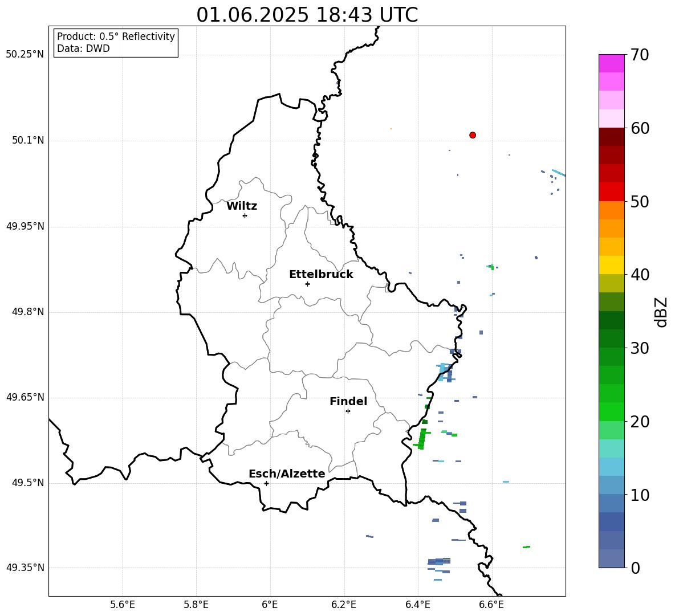Click the latitude label 50.1°N
Image resolution: width=675 pixels, height=616 pixels.
pos(28,140)
